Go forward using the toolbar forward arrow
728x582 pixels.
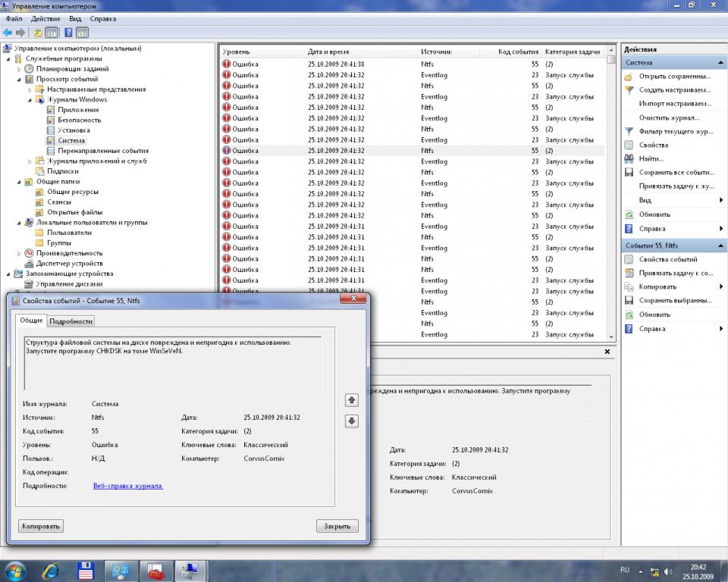point(20,33)
